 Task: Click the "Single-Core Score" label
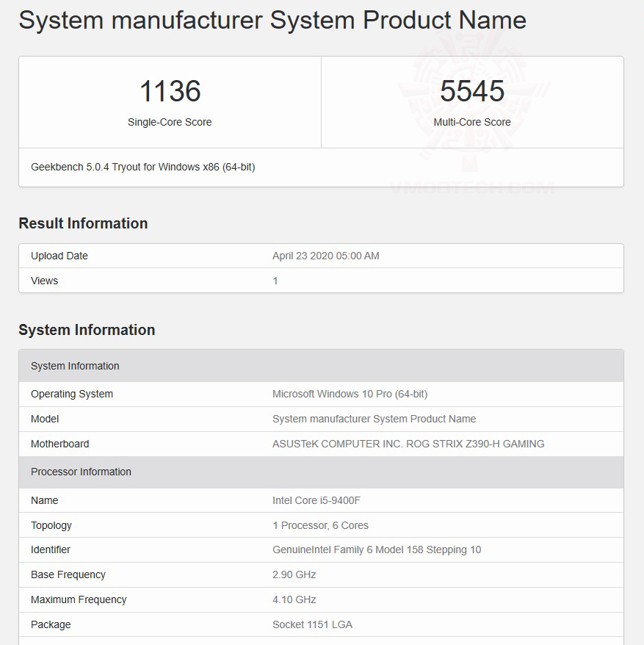[x=170, y=122]
